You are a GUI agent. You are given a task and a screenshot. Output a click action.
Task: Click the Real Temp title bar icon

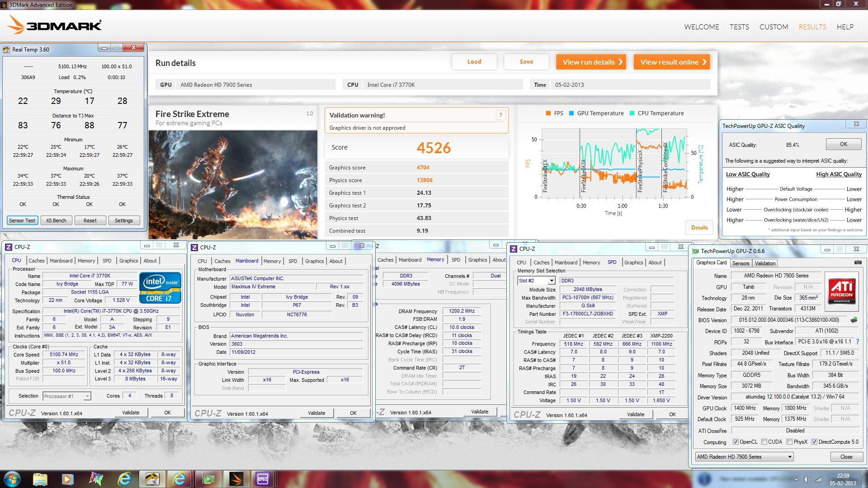point(7,49)
